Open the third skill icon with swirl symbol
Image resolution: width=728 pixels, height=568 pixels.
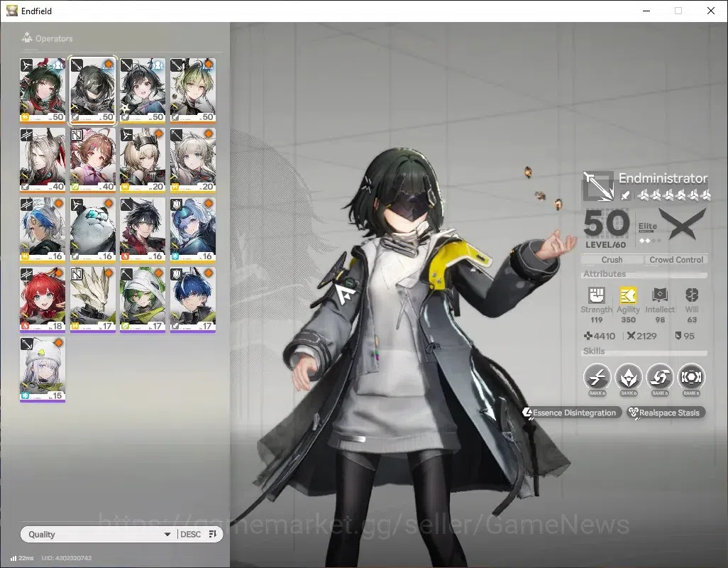(x=660, y=376)
